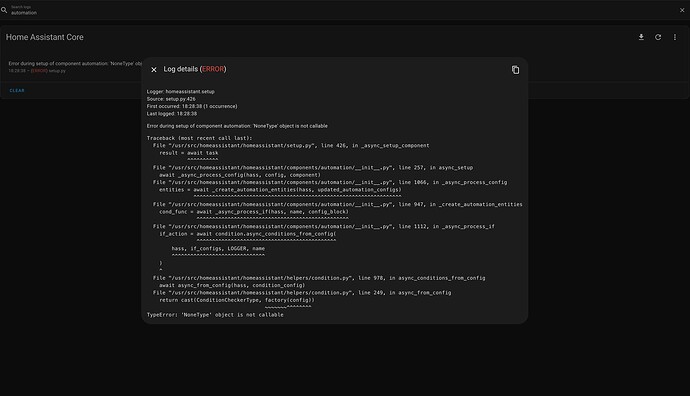The image size is (690, 396).
Task: Click the final TypeError 'NoneType' line
Action: click(215, 315)
